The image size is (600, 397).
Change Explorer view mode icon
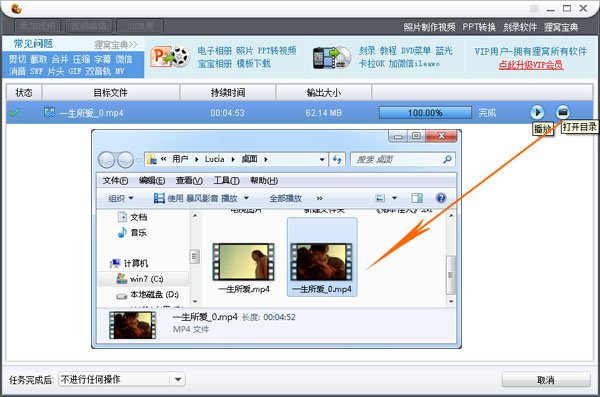point(380,198)
